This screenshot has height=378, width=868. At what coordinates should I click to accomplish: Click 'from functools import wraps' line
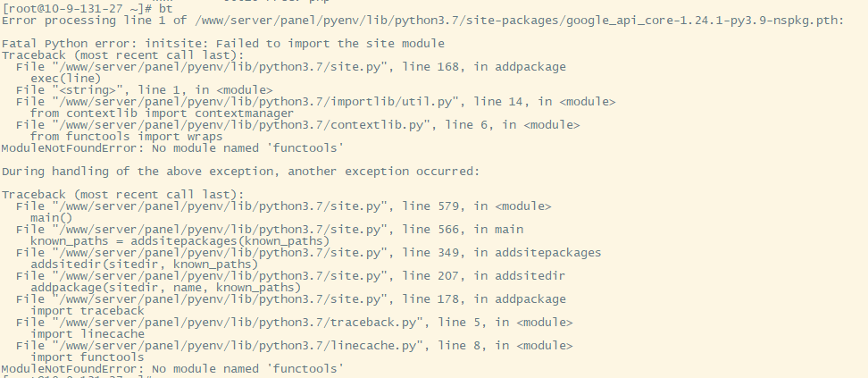127,137
